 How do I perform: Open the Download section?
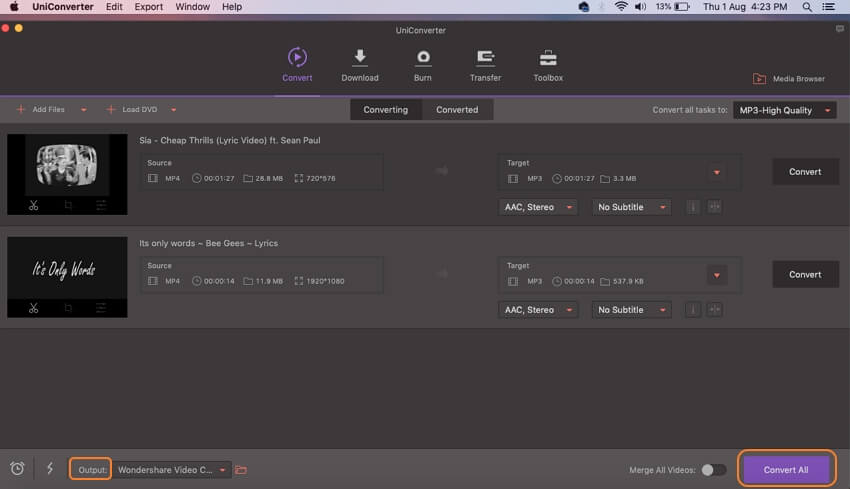pos(359,65)
